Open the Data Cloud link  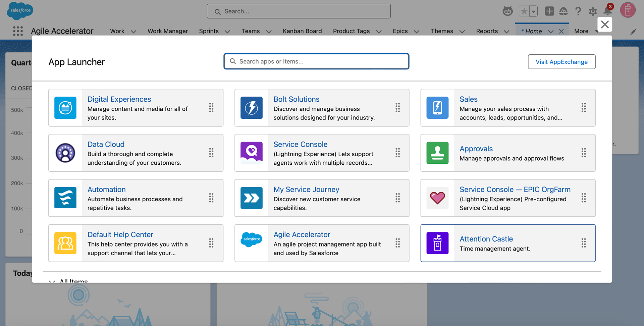pos(106,144)
